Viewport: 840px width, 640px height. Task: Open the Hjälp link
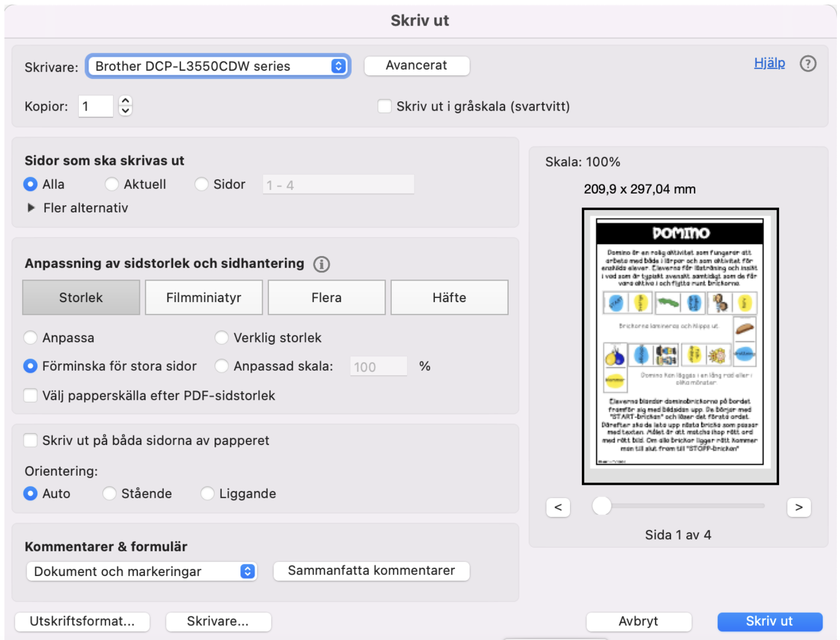tap(769, 63)
